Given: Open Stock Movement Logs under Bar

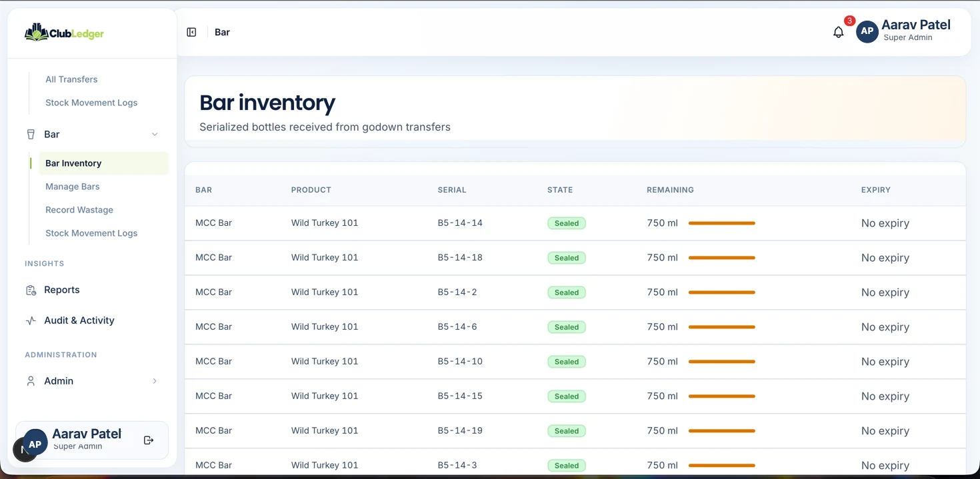Looking at the screenshot, I should click(x=91, y=233).
